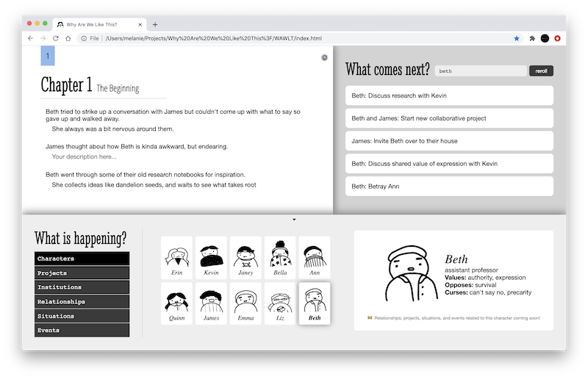Open the Institutions section
Screen dimensions: 588x379
pos(82,287)
